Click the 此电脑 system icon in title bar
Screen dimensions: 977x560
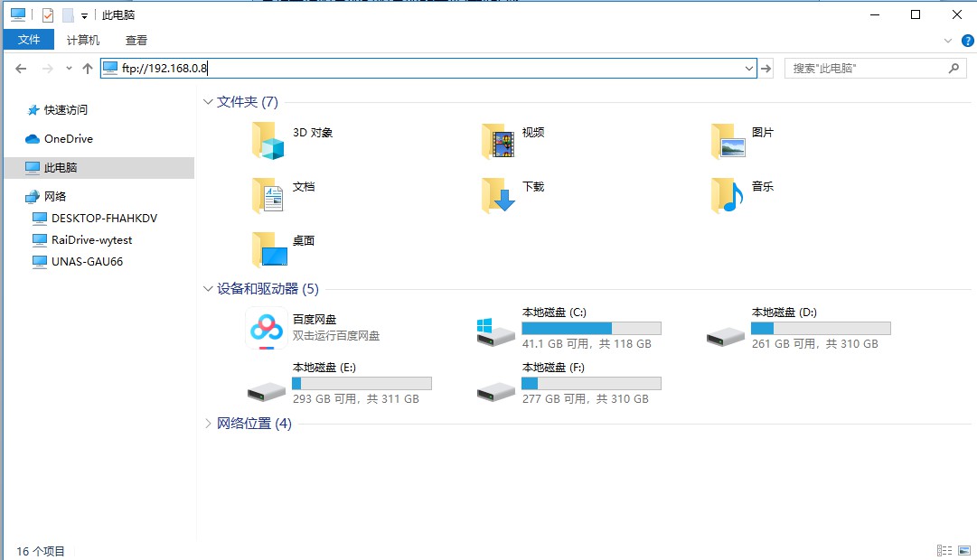coord(19,14)
